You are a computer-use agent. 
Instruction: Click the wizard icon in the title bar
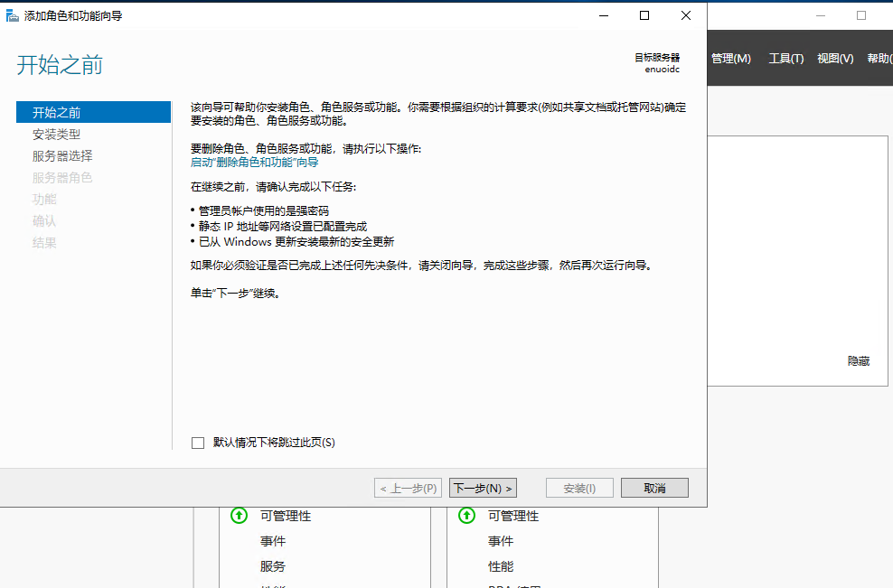click(x=12, y=15)
